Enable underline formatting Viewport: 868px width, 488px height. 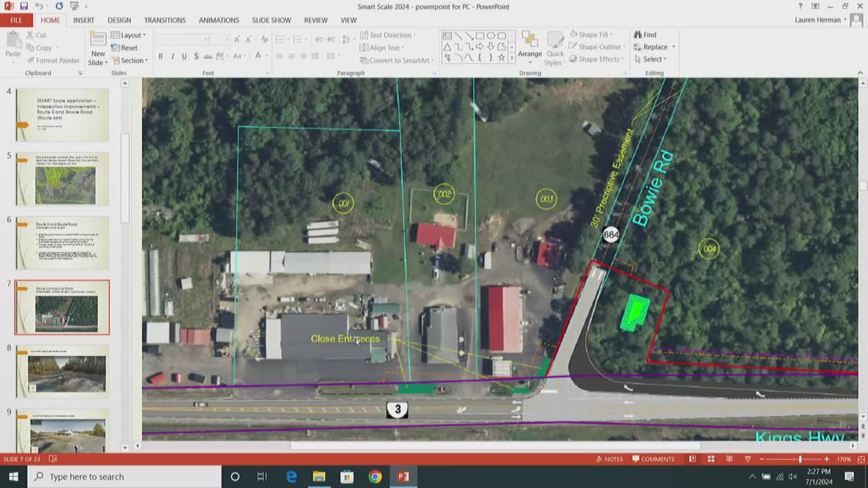[x=182, y=56]
